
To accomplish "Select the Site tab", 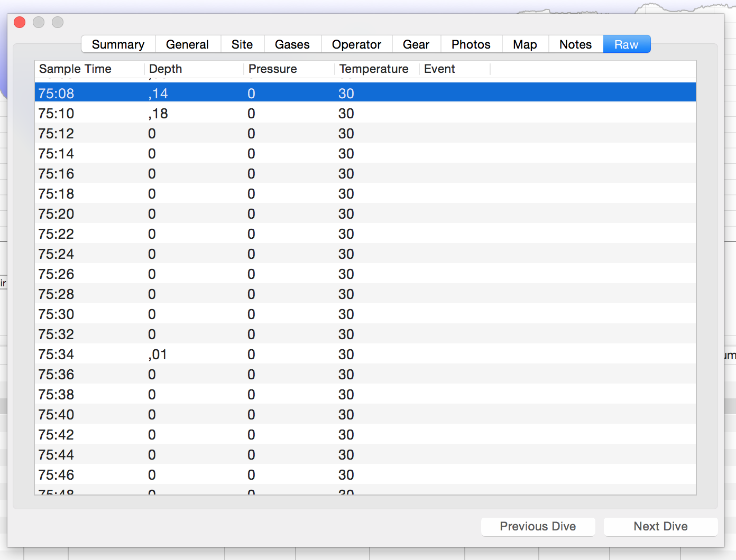I will (x=242, y=44).
